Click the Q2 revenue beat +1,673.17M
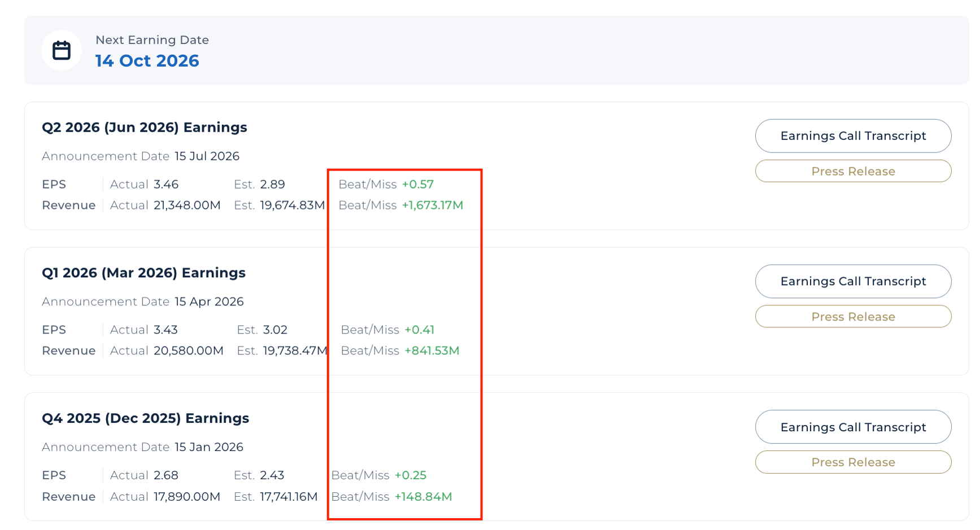 click(432, 205)
